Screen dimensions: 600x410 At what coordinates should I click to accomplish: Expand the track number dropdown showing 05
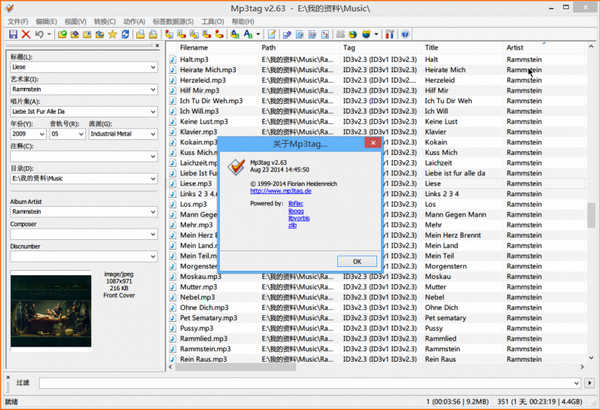tap(81, 134)
